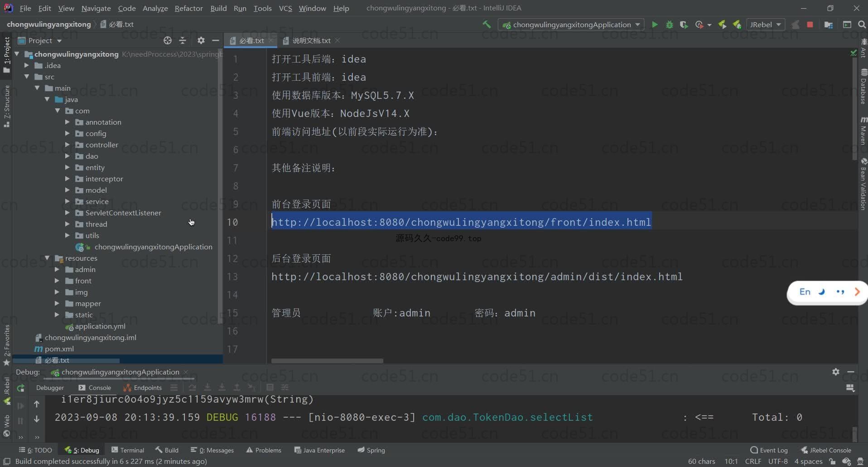This screenshot has height=467, width=868.
Task: Pause the program in Debug panel
Action: 20,421
